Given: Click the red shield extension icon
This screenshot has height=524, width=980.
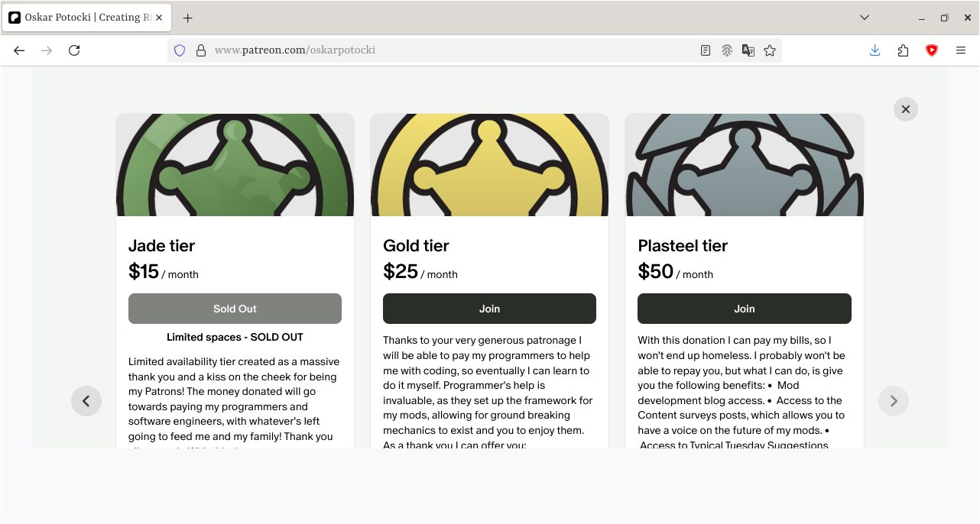Looking at the screenshot, I should coord(931,50).
